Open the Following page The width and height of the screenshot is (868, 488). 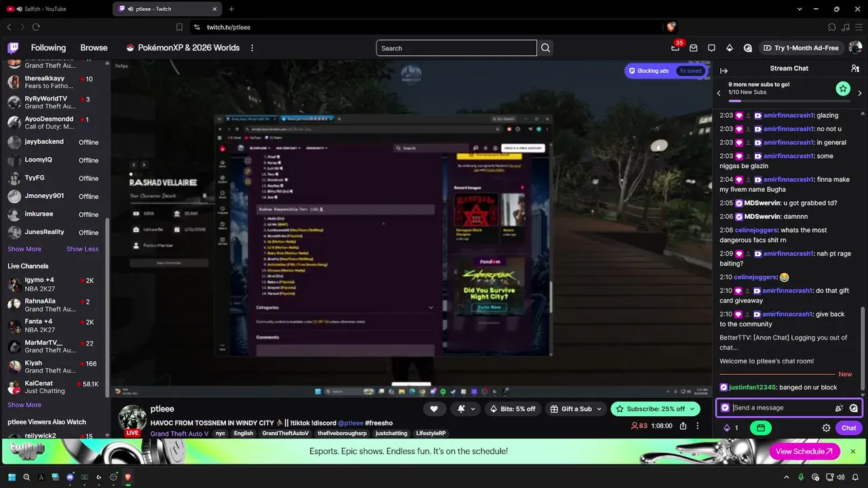pyautogui.click(x=48, y=48)
